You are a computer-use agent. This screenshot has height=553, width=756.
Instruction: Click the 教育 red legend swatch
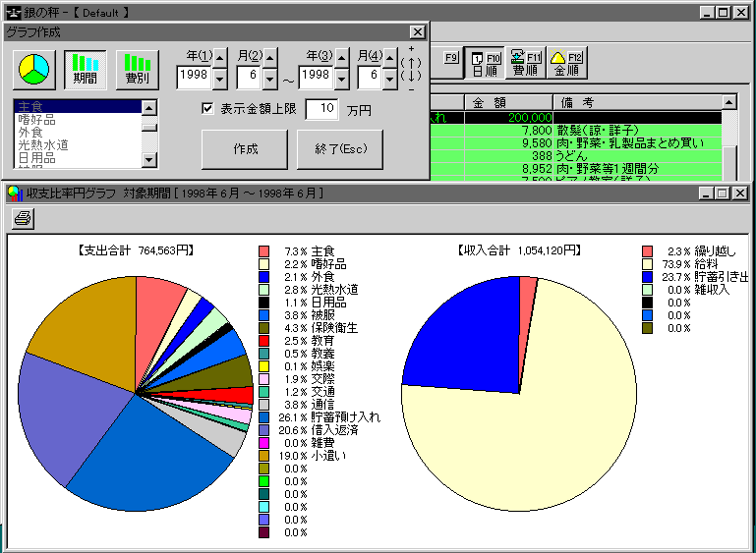tap(263, 341)
